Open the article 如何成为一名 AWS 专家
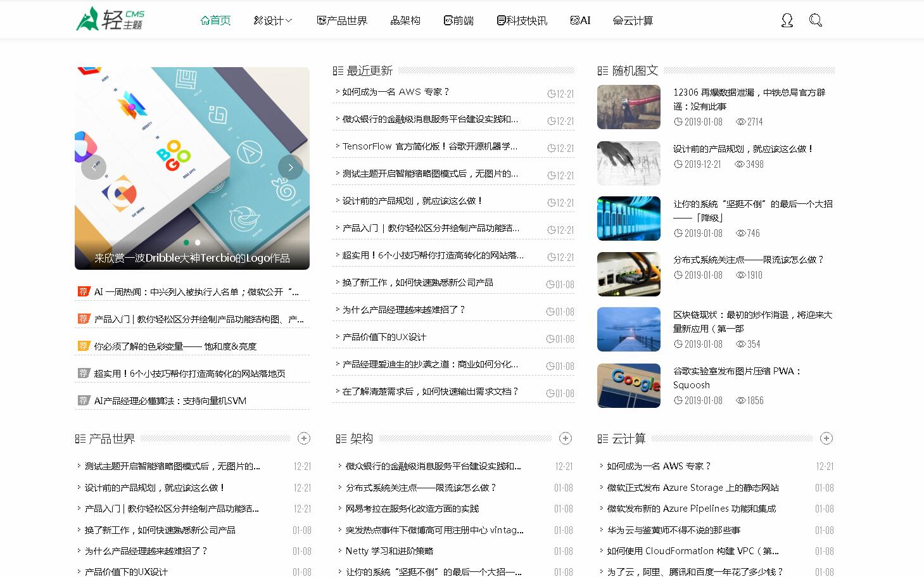Image resolution: width=924 pixels, height=577 pixels. [394, 91]
